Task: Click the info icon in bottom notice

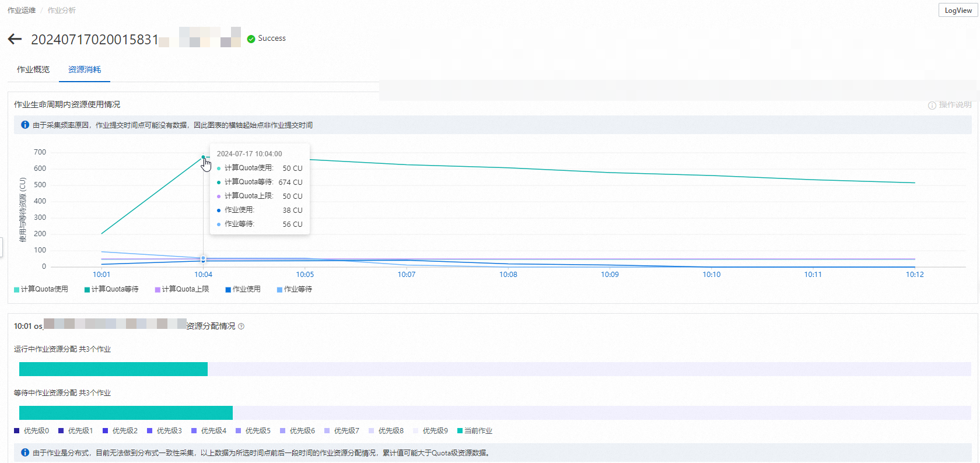Action: (x=25, y=453)
